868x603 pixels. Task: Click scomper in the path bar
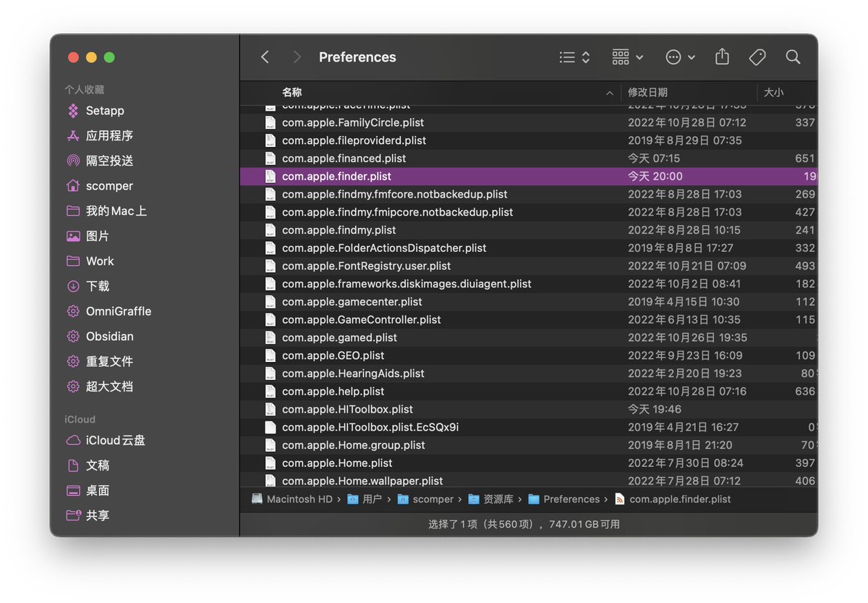pyautogui.click(x=425, y=499)
